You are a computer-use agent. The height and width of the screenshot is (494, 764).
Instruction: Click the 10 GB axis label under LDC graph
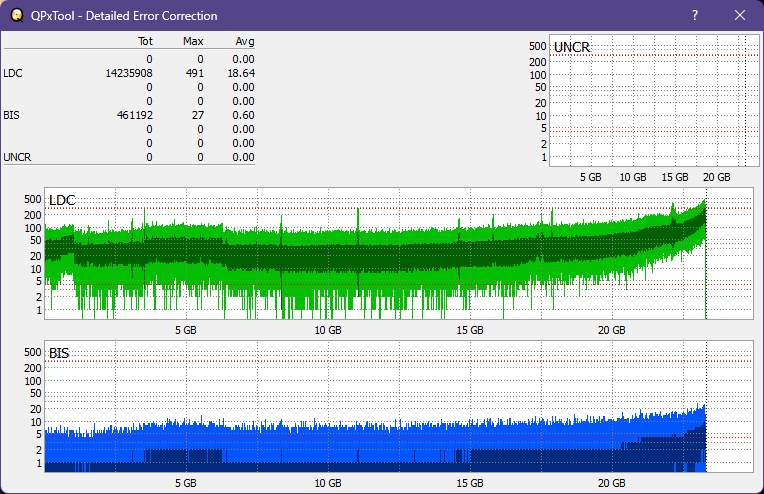coord(328,330)
